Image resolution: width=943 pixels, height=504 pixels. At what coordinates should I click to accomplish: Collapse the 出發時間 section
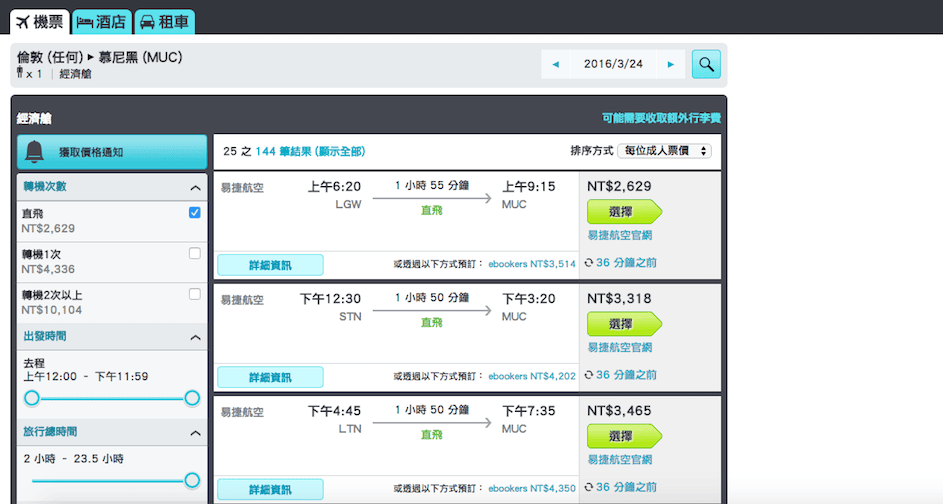(x=195, y=338)
